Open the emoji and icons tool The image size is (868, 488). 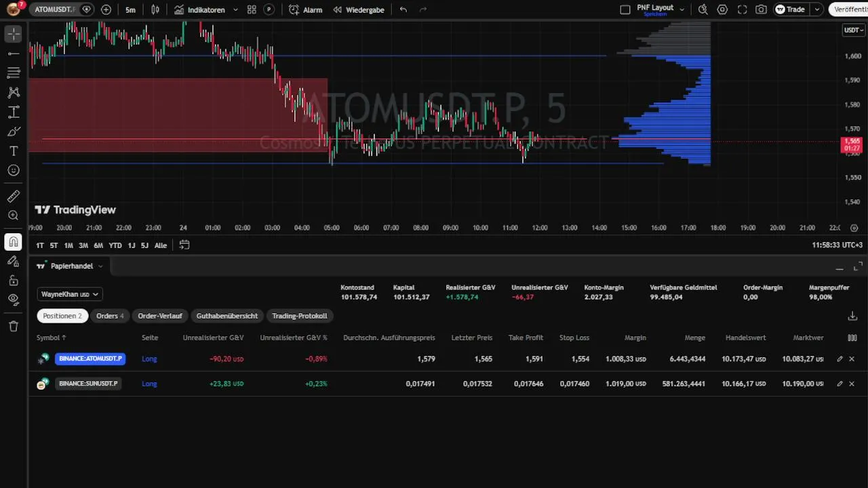click(x=14, y=171)
